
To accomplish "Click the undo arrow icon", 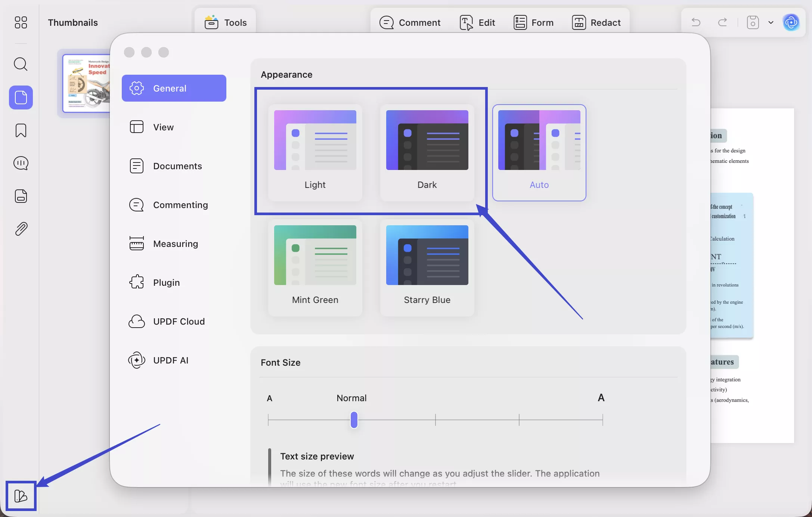I will pos(696,22).
